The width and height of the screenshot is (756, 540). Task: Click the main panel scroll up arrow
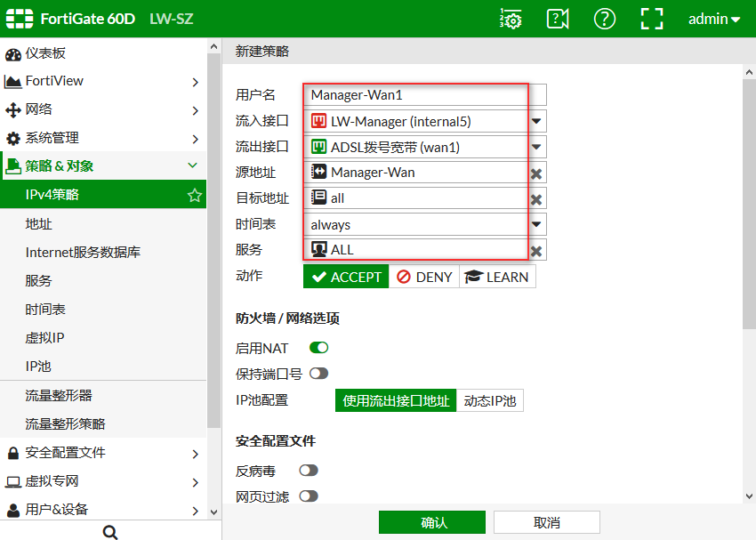tap(749, 73)
